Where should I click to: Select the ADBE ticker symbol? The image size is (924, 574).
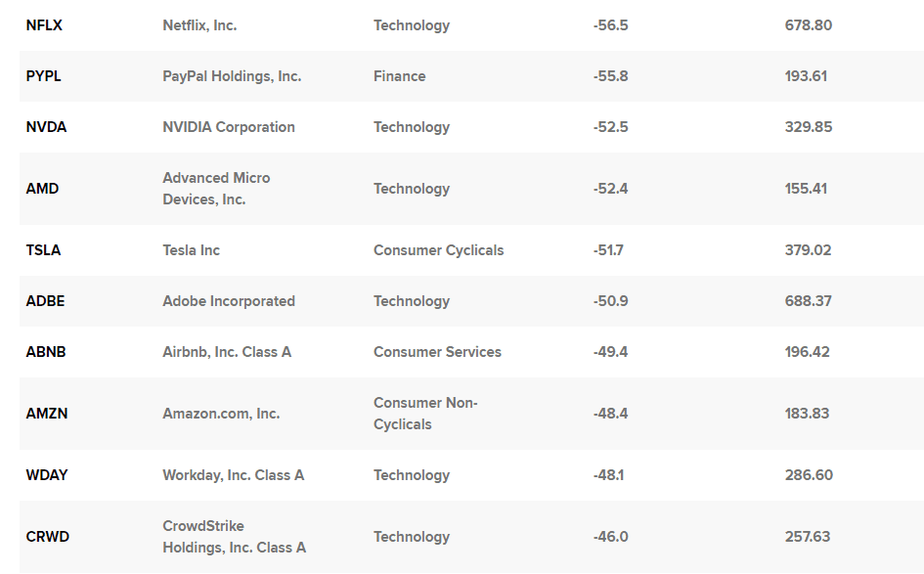[x=45, y=301]
